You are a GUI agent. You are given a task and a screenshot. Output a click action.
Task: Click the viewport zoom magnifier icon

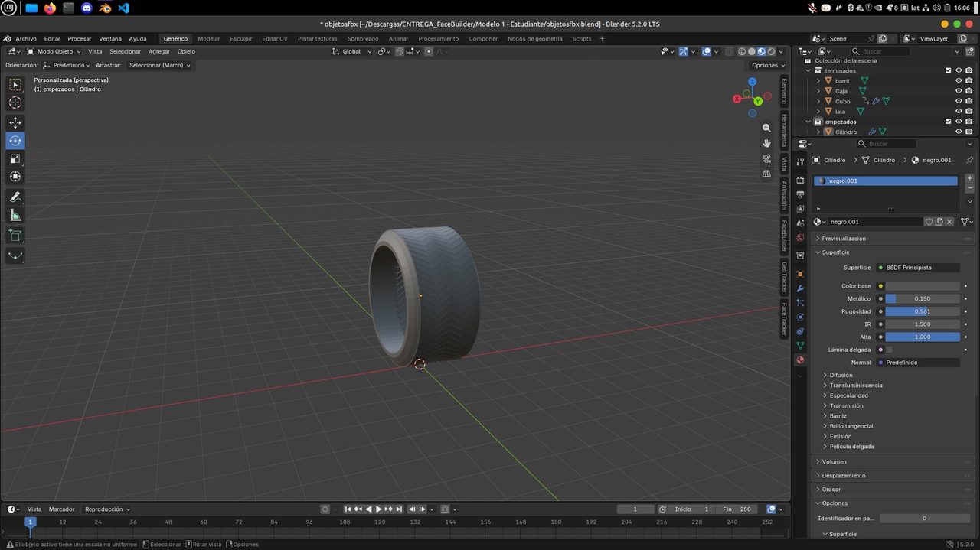point(766,129)
